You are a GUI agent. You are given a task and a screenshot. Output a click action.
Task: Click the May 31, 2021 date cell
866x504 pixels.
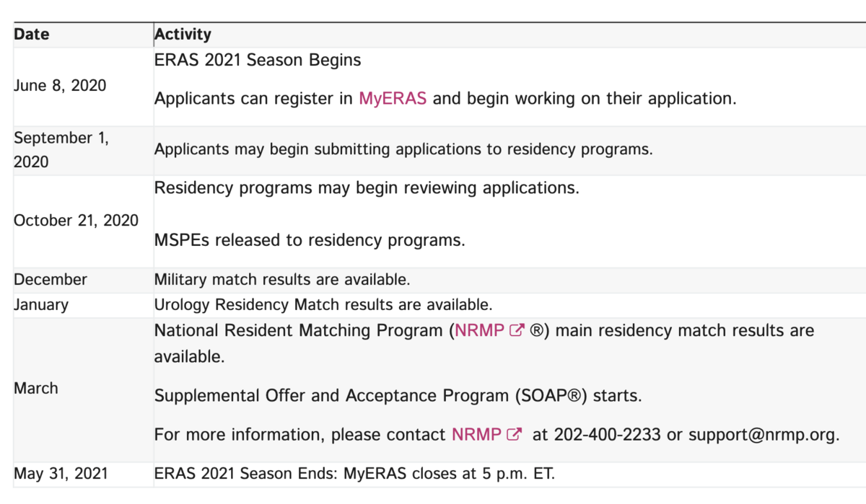click(61, 474)
